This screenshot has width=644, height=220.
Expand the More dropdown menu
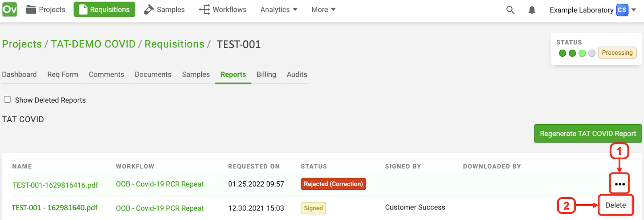tap(324, 10)
